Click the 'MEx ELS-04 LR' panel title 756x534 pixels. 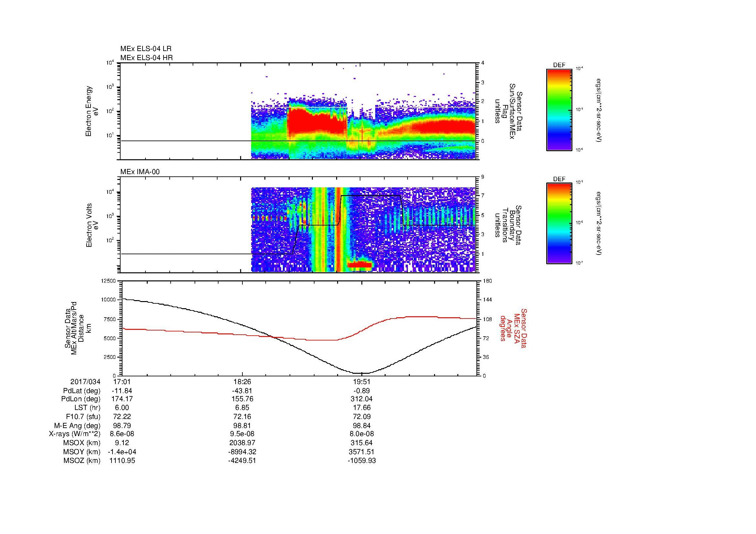(146, 49)
